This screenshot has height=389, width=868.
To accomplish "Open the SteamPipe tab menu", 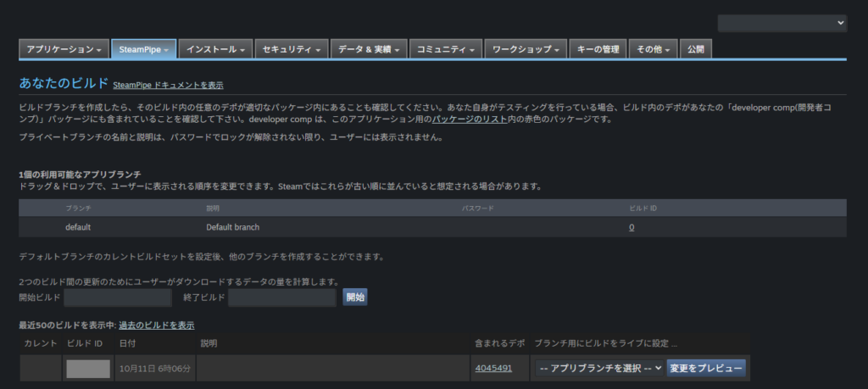I will point(143,49).
